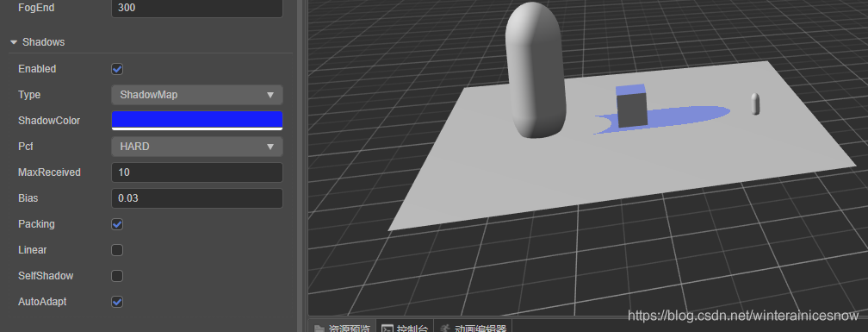
Task: Open the blue ShadowColor swatch
Action: pyautogui.click(x=197, y=120)
